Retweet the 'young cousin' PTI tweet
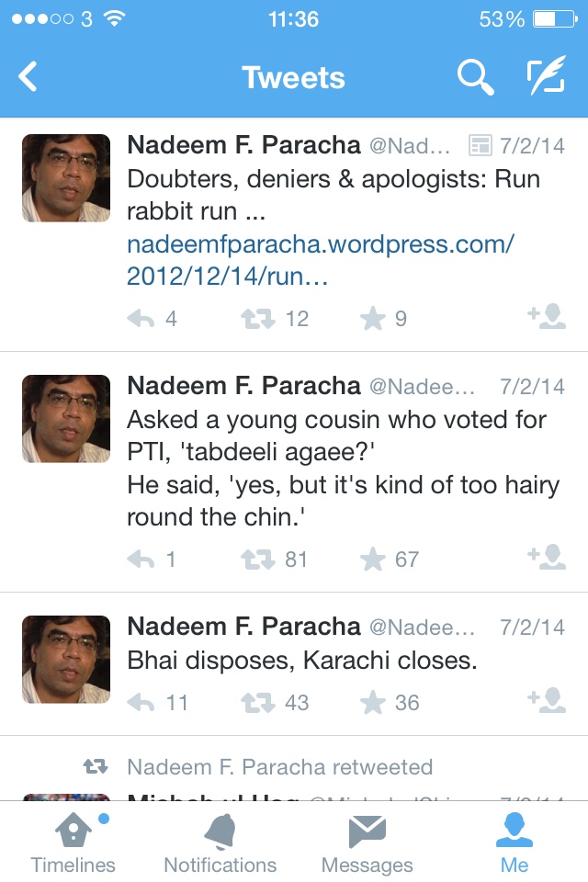Screen dimensions: 588x882 coord(257,560)
